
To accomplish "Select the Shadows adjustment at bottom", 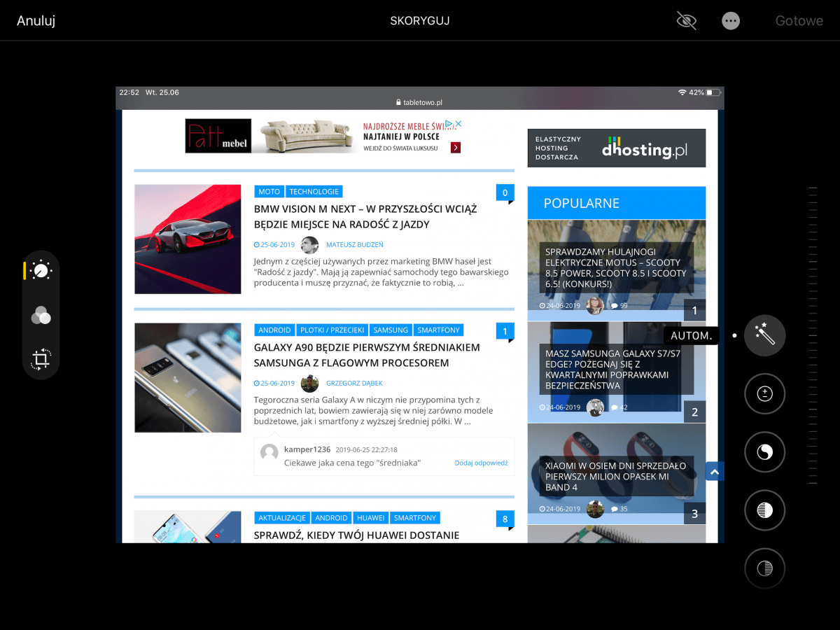I will 764,568.
